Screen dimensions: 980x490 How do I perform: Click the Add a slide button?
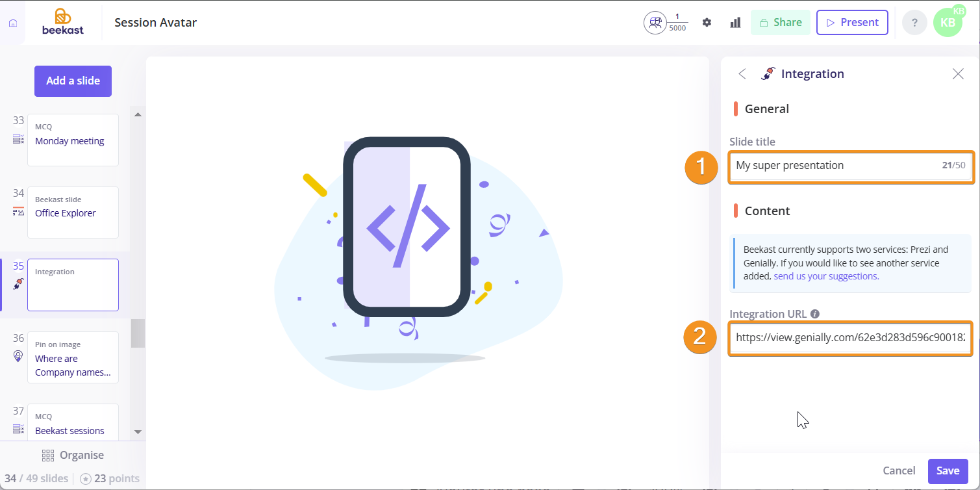click(73, 81)
